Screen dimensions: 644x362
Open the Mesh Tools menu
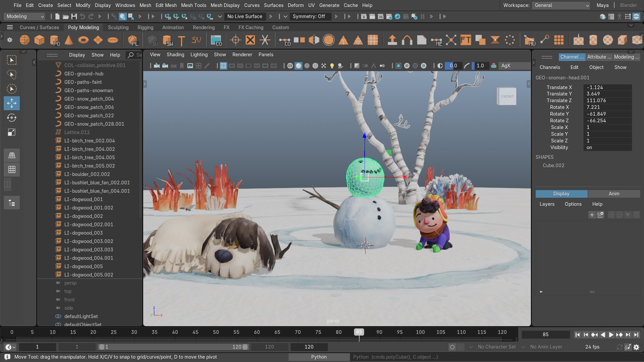click(x=193, y=5)
